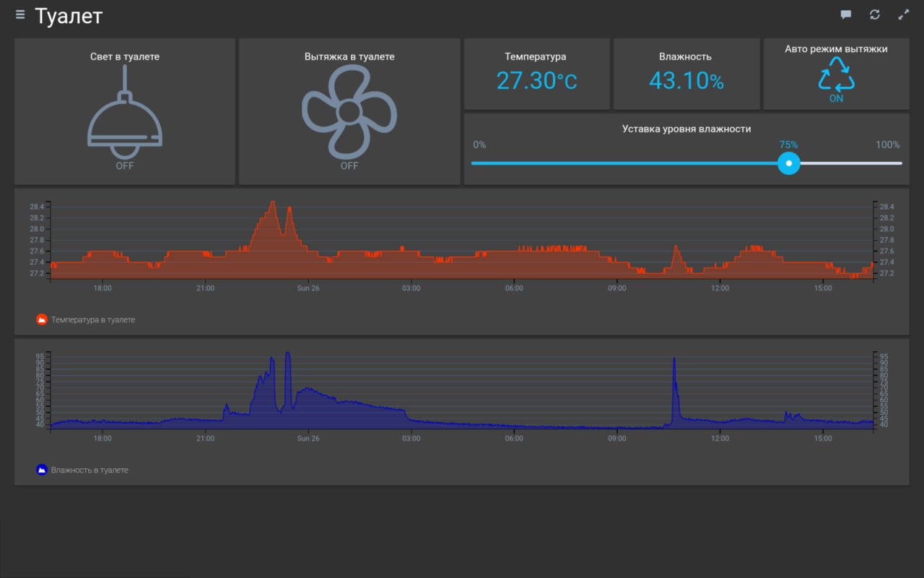Click the Уставка уровня влажности label
The height and width of the screenshot is (578, 924).
687,129
